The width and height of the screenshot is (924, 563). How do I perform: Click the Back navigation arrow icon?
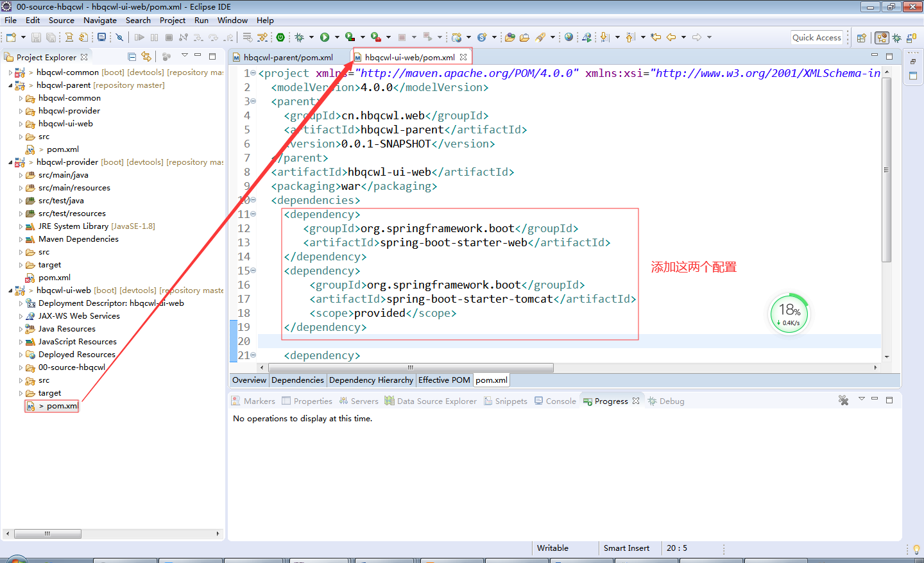tap(671, 37)
